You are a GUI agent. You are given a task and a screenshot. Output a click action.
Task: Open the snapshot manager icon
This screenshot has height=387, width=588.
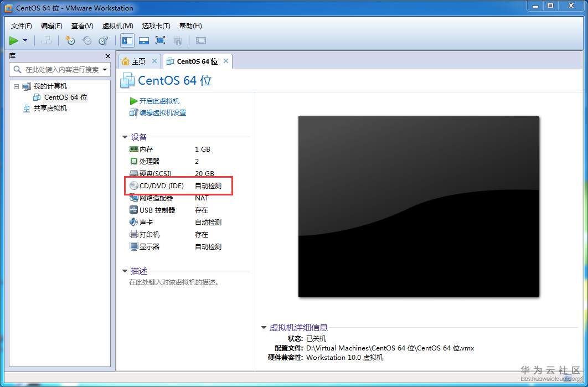104,40
